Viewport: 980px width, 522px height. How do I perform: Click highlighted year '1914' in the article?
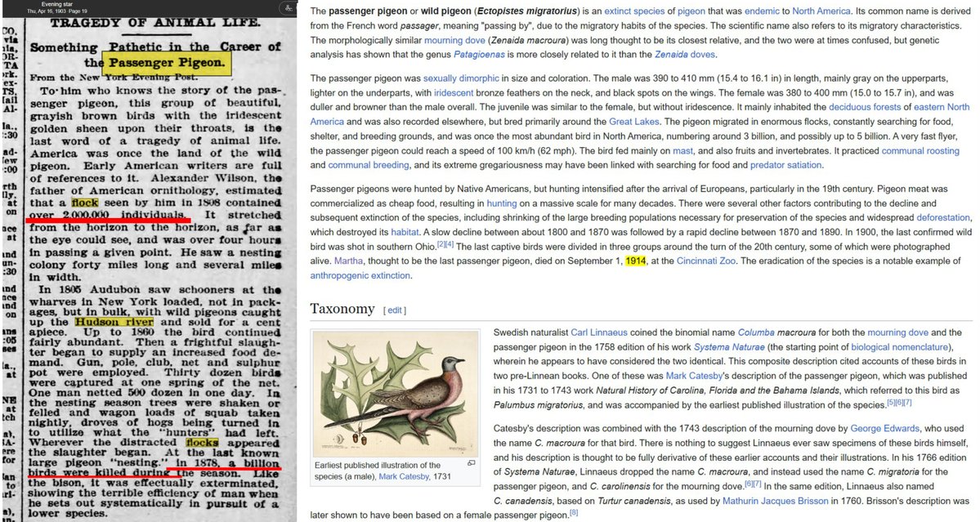click(636, 261)
